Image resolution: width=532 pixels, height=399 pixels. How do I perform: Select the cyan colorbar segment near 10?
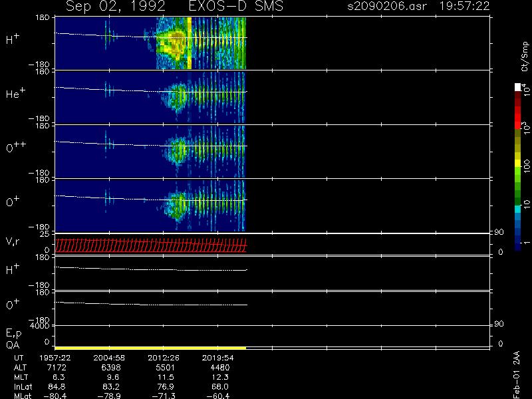pyautogui.click(x=518, y=209)
